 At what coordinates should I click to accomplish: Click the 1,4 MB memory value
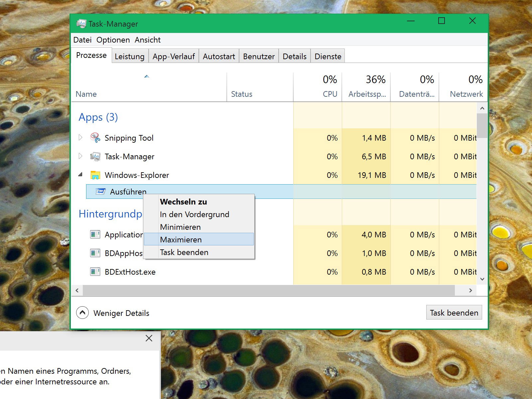pos(374,138)
